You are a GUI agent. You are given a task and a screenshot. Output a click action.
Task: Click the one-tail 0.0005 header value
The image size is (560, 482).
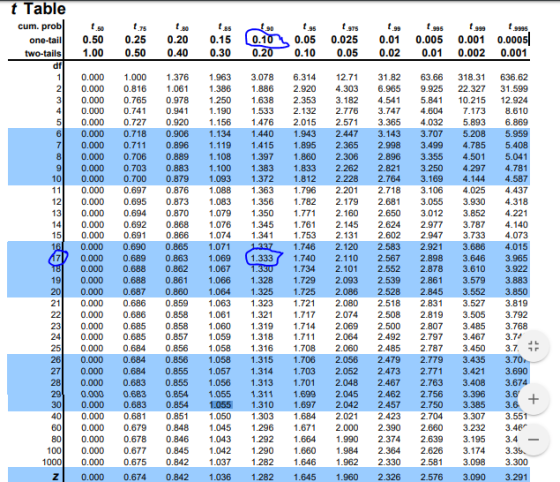512,40
